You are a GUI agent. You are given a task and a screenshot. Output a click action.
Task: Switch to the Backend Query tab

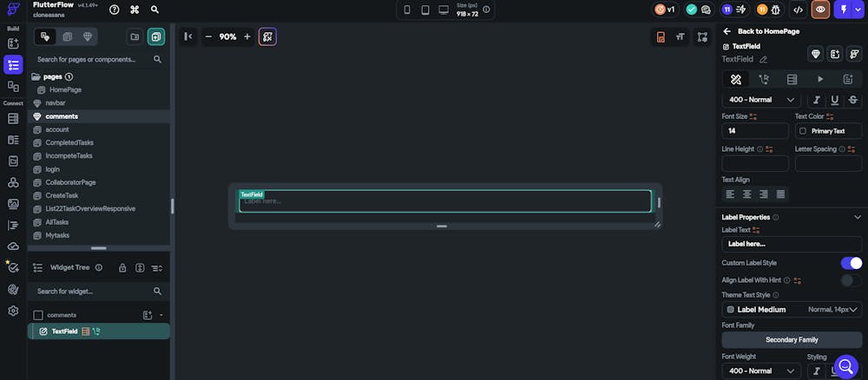[792, 80]
